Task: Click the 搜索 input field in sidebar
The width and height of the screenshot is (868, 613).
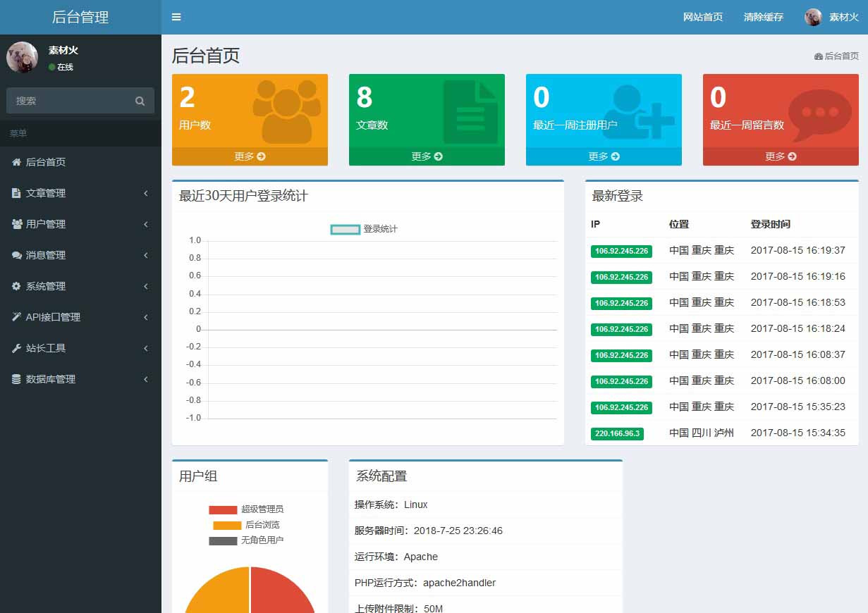Action: point(71,101)
